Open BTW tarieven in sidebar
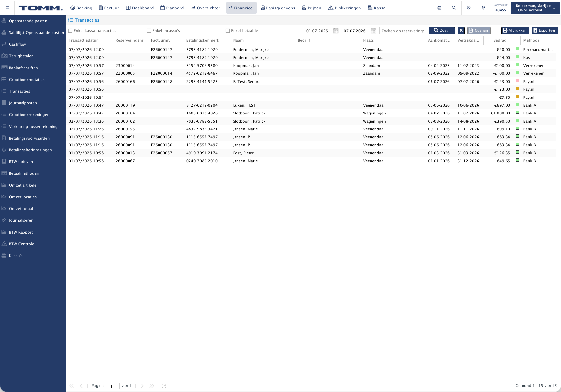 point(33,162)
